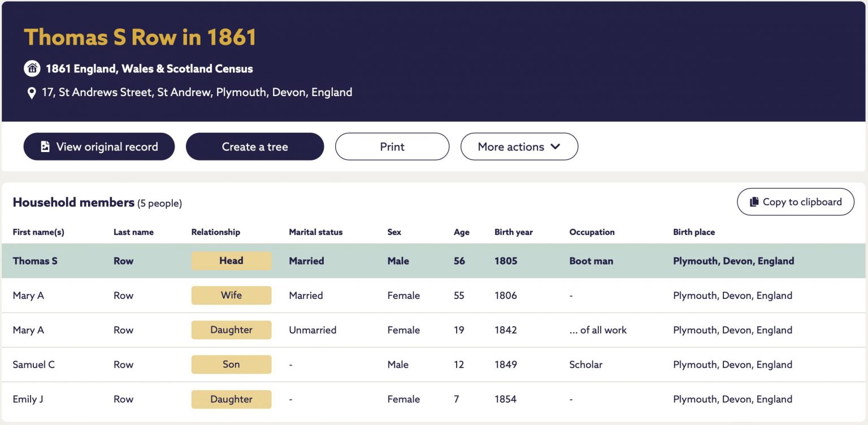
Task: Click the Head relationship badge
Action: [231, 261]
